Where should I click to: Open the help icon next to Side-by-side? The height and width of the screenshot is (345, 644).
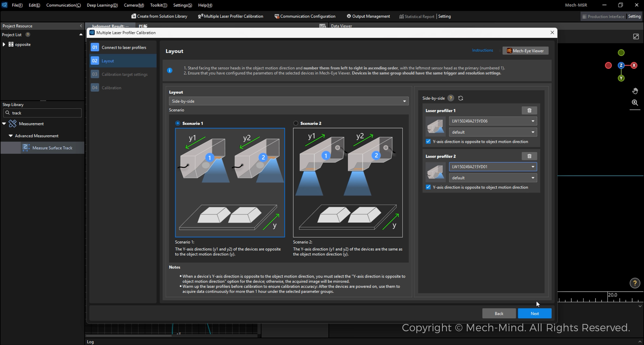[451, 98]
